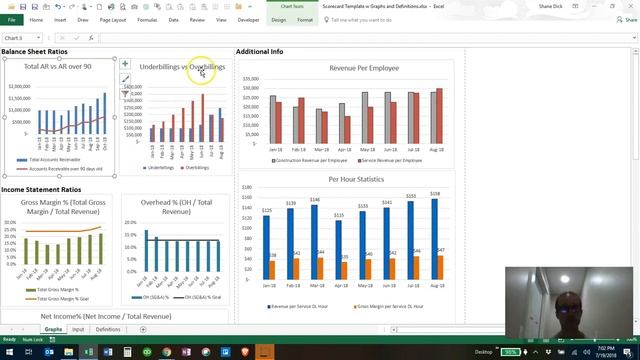Click the volume speaker tray icon
640x360 pixels.
[587, 352]
